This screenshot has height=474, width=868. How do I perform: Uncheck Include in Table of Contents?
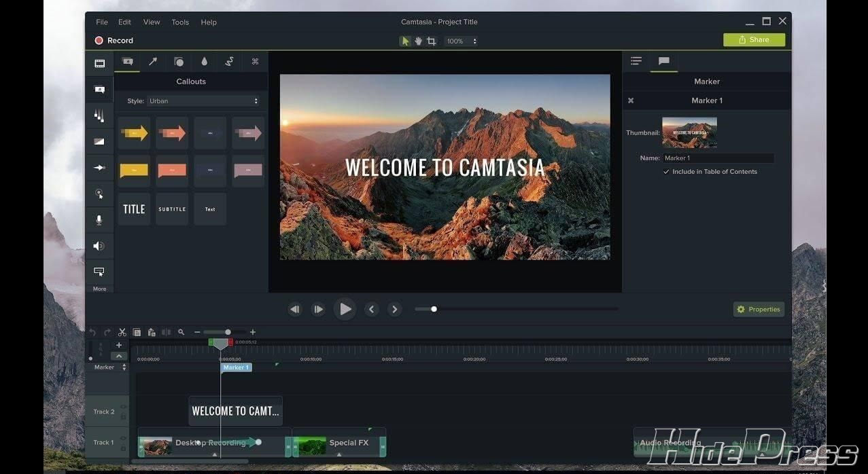(x=666, y=172)
